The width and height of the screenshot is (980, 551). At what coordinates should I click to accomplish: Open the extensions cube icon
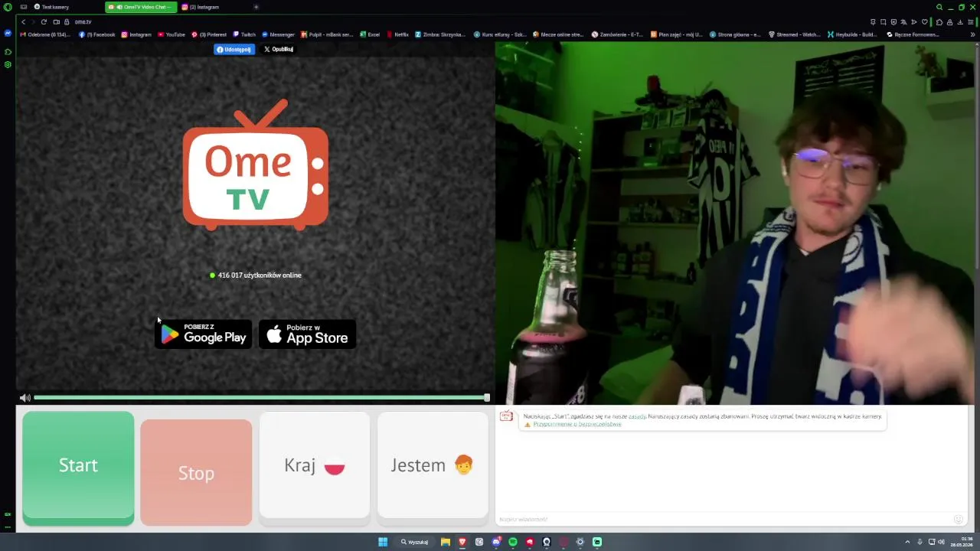(x=939, y=21)
